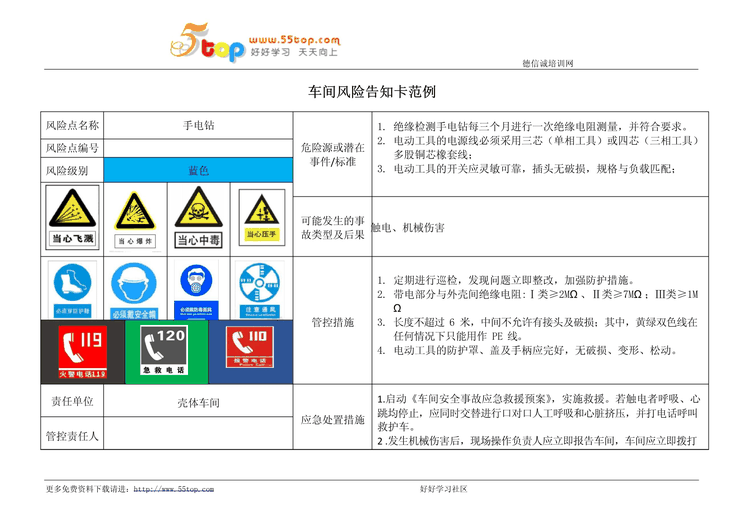Click the 110 police phone sign
Image resolution: width=750 pixels, height=530 pixels.
point(250,347)
